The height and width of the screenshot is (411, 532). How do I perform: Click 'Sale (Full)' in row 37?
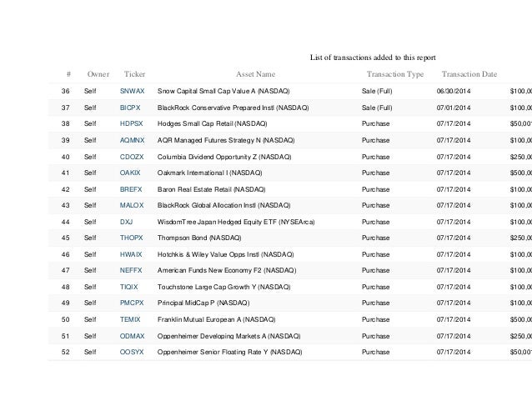click(x=377, y=108)
